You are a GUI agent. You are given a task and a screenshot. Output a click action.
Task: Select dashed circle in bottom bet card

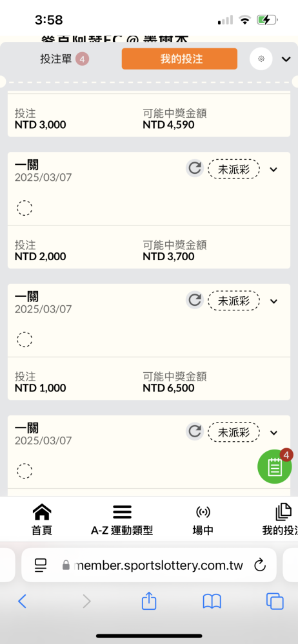point(25,471)
